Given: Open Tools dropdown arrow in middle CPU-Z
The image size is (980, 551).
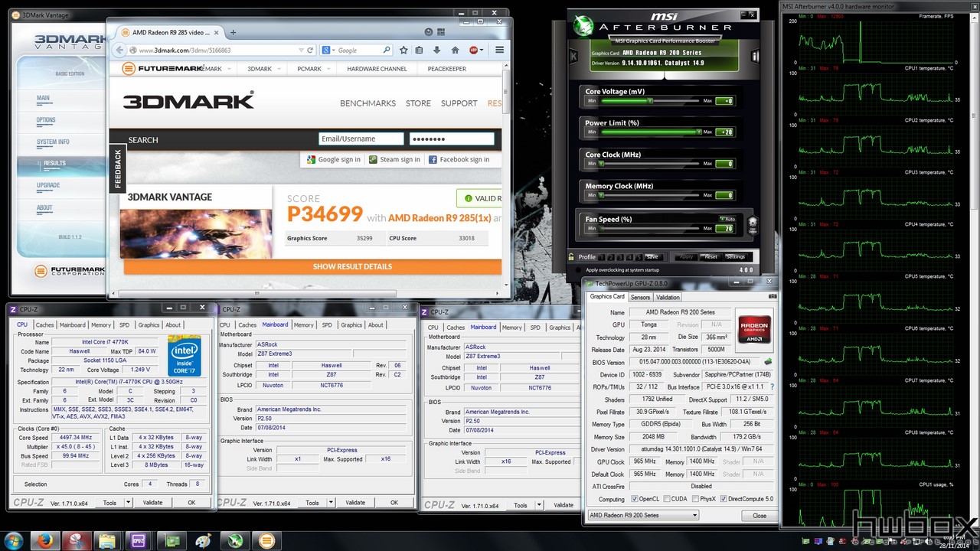Looking at the screenshot, I should [331, 503].
